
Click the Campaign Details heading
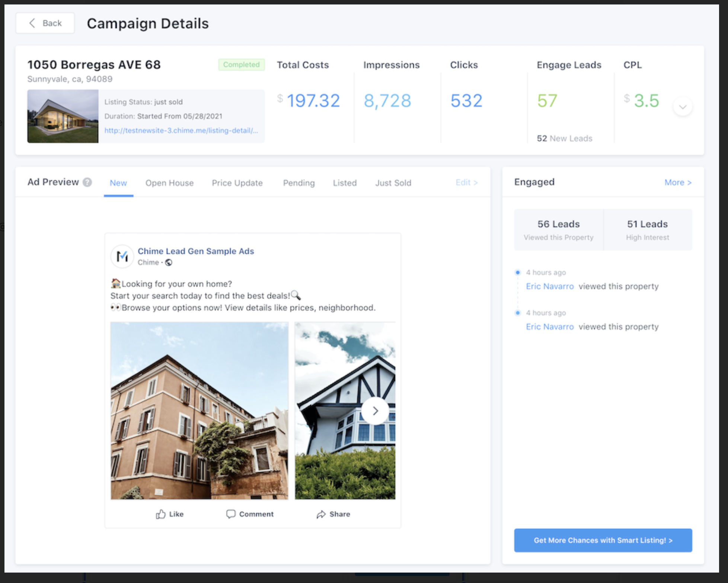point(148,23)
